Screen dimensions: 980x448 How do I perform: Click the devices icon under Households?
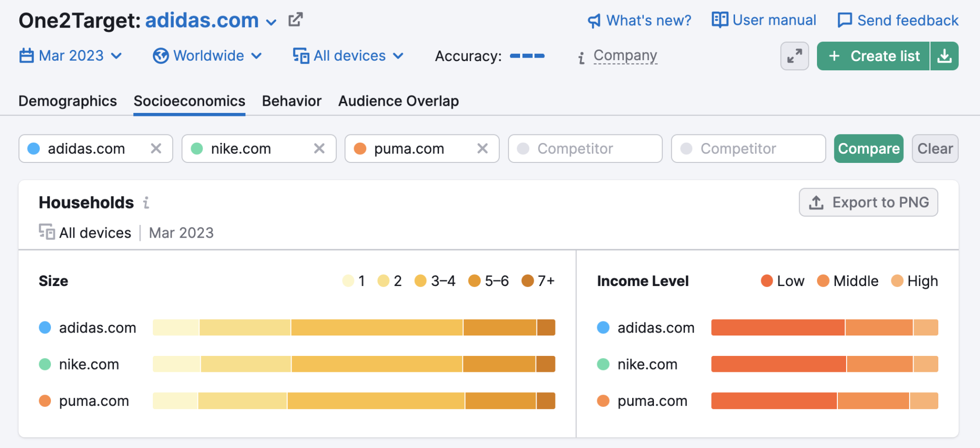(47, 232)
